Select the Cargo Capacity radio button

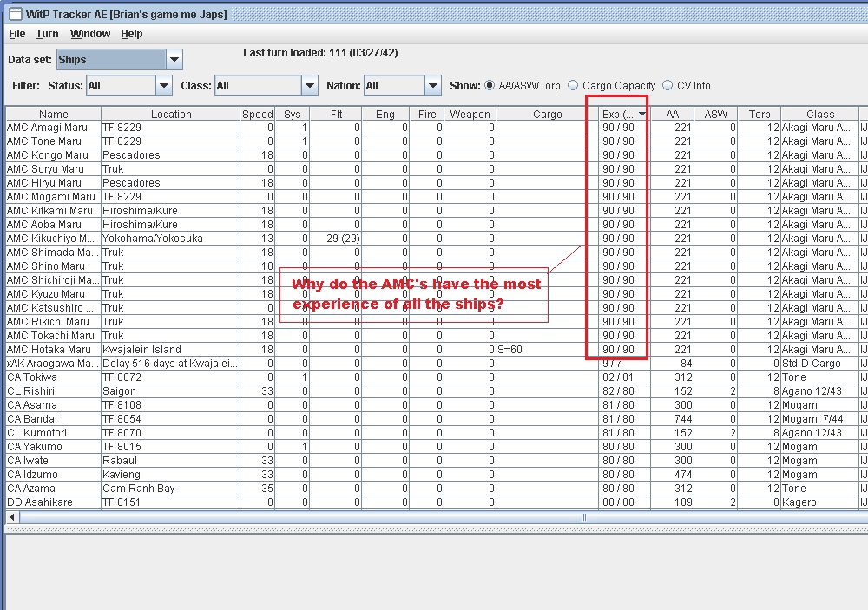573,85
